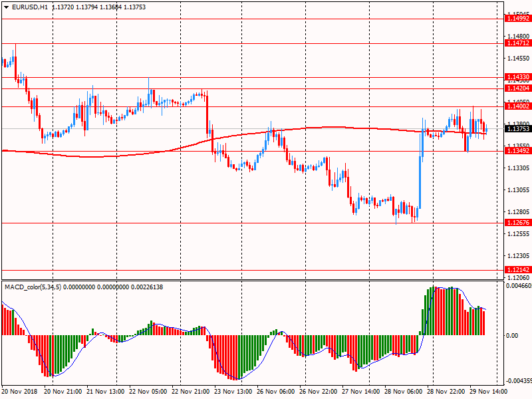The image size is (532, 399).
Task: Select the open price 1.13720 in header
Action: pos(63,7)
